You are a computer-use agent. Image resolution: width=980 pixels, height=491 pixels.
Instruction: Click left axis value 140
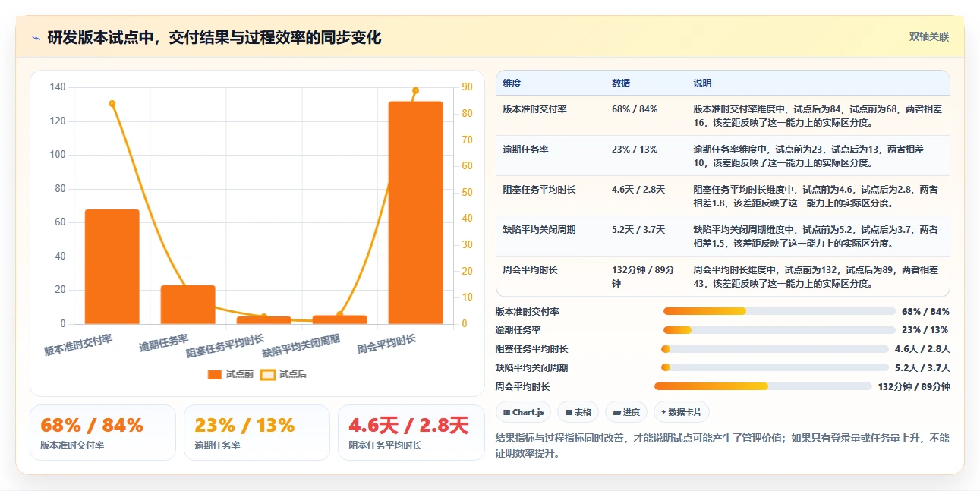coord(58,87)
